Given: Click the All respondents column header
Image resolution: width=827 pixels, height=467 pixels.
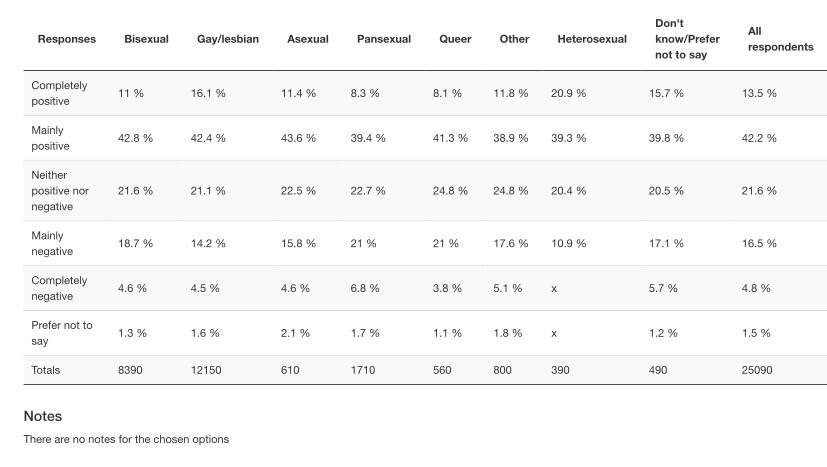Looking at the screenshot, I should pos(779,39).
